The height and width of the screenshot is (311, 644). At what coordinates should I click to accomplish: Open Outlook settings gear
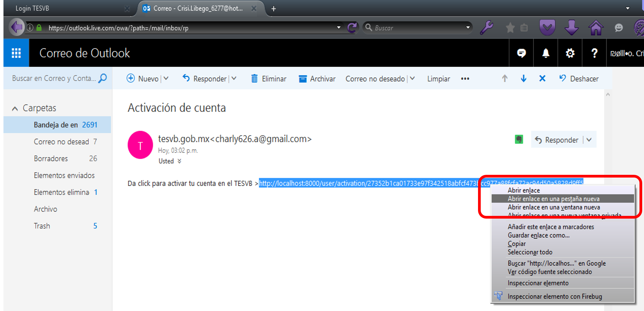570,53
